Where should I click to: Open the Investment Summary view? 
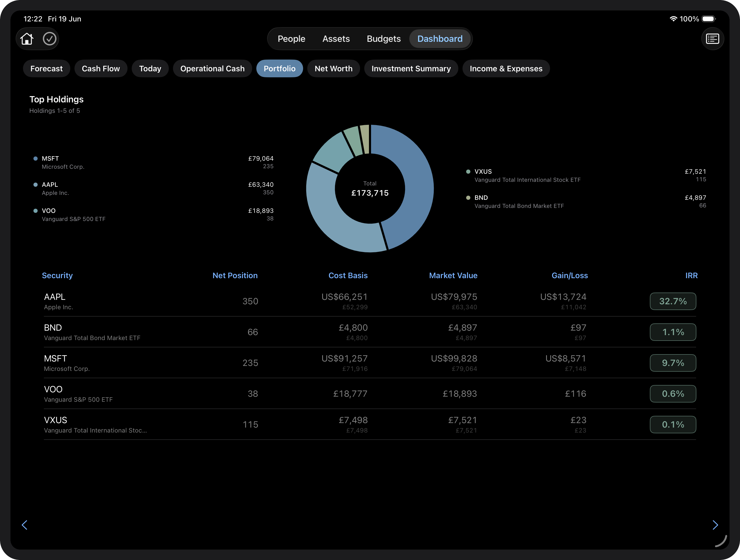[411, 68]
